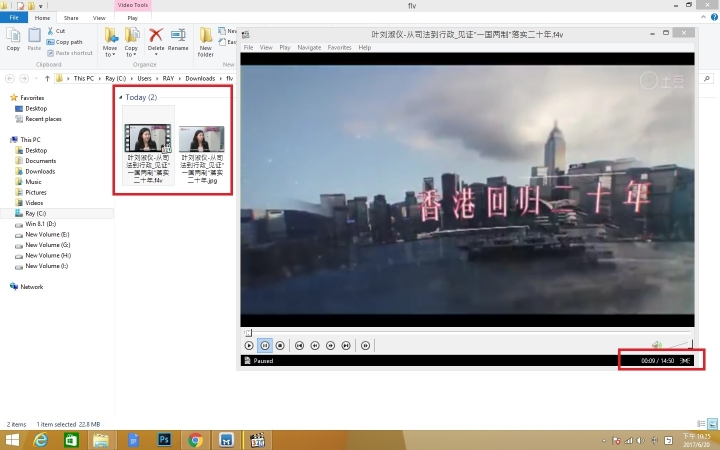Go up one folder level
Image resolution: width=720 pixels, height=450 pixels.
tap(47, 79)
